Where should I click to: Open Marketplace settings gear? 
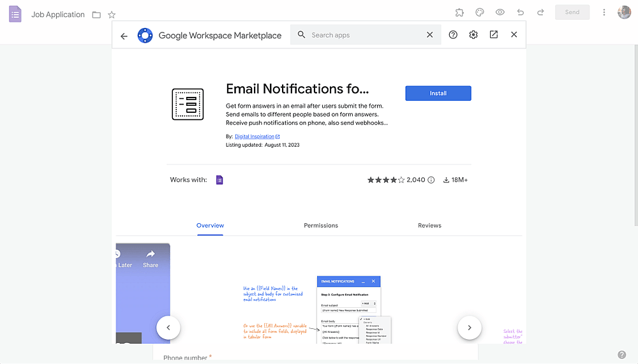point(473,34)
